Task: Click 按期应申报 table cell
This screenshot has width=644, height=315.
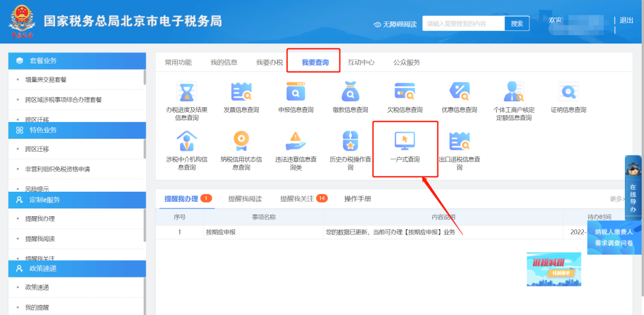Action: [x=264, y=232]
